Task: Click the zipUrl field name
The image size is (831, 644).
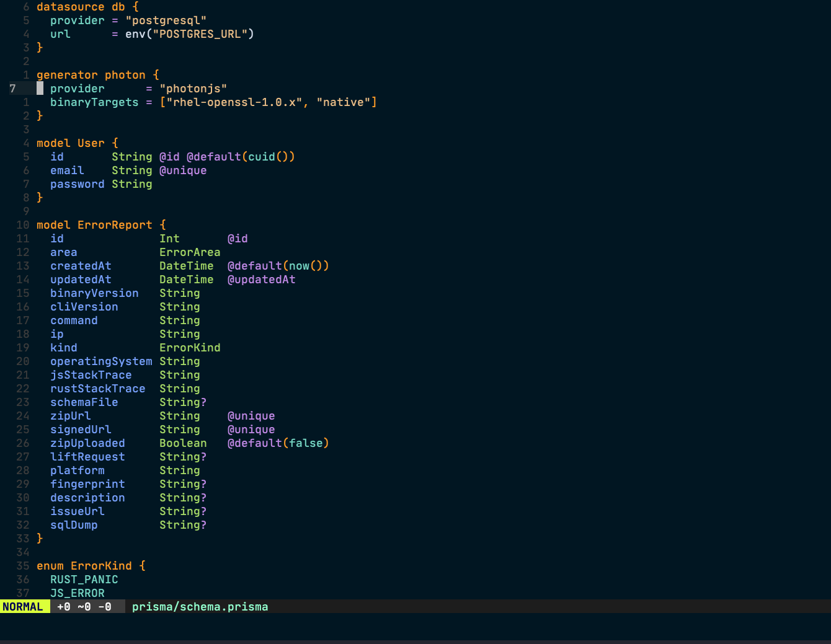Action: pyautogui.click(x=71, y=416)
